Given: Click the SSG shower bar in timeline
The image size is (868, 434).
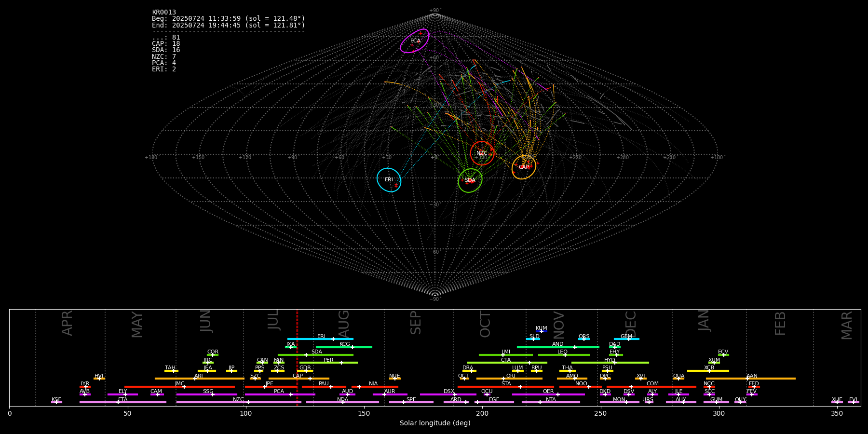Looking at the screenshot, I should click(x=206, y=394).
